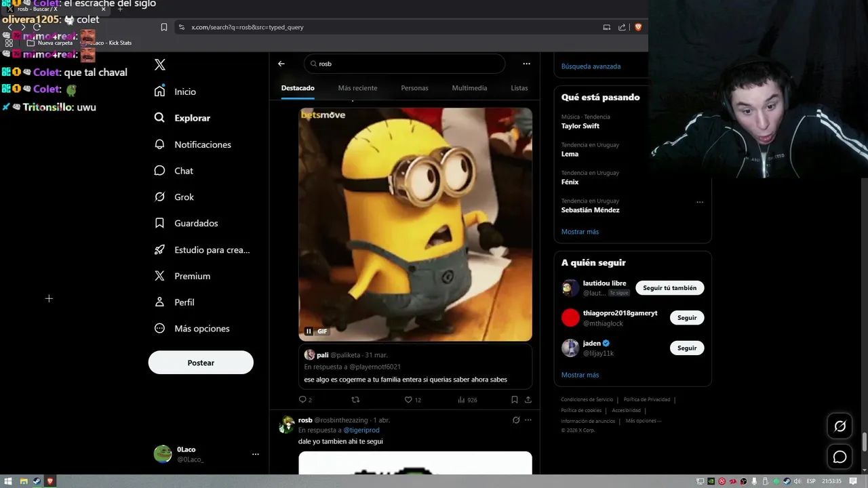Image resolution: width=868 pixels, height=488 pixels.
Task: Click the X logo in the sidebar
Action: [160, 65]
